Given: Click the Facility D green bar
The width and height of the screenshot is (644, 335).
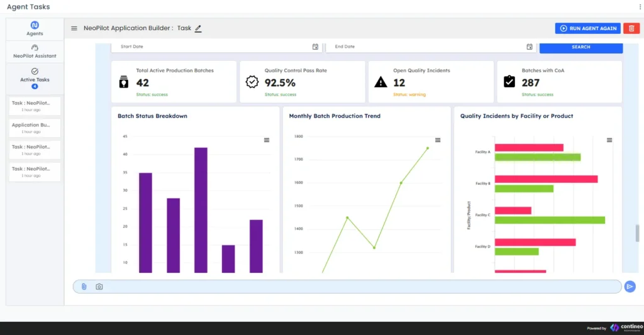Looking at the screenshot, I should 517,251.
